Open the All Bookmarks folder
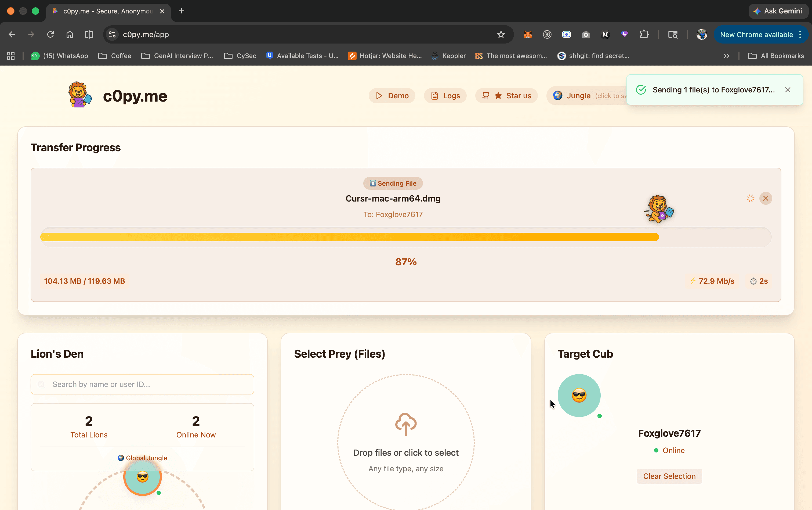Screen dimensions: 812x510 (775, 56)
